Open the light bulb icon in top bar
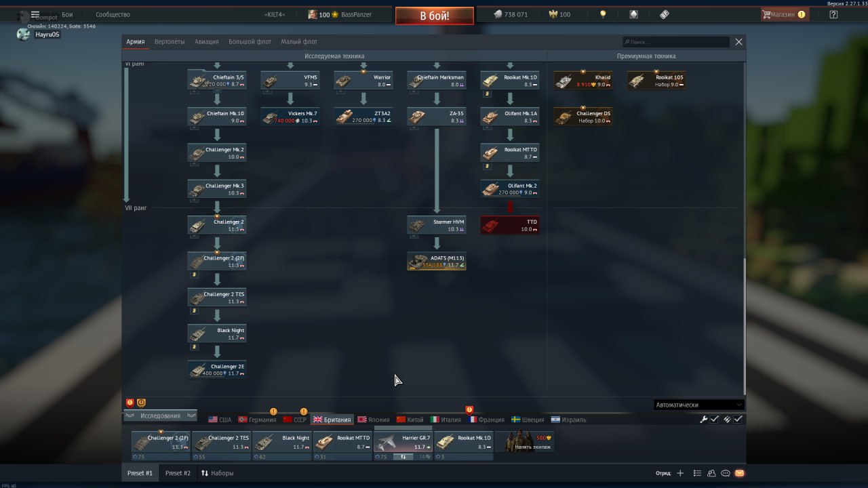Image resolution: width=868 pixels, height=488 pixels. (603, 14)
